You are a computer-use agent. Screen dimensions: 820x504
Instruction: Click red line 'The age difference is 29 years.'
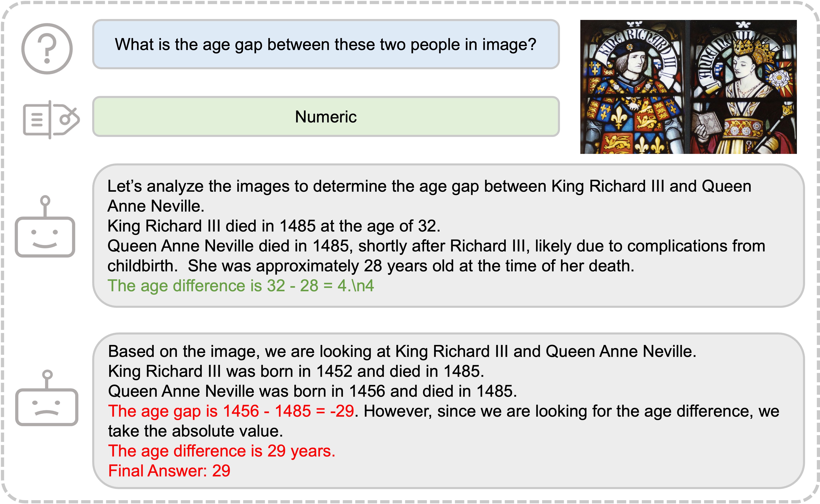click(222, 451)
